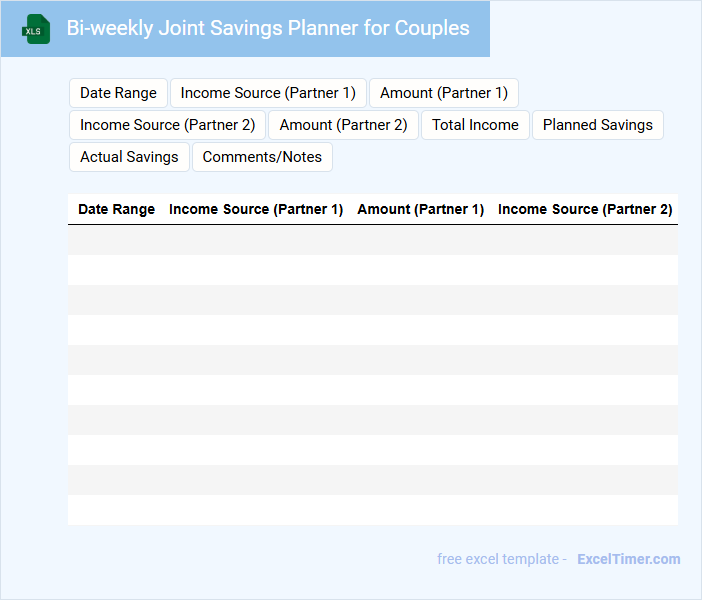
Task: Click the Date Range column header
Action: 117,209
